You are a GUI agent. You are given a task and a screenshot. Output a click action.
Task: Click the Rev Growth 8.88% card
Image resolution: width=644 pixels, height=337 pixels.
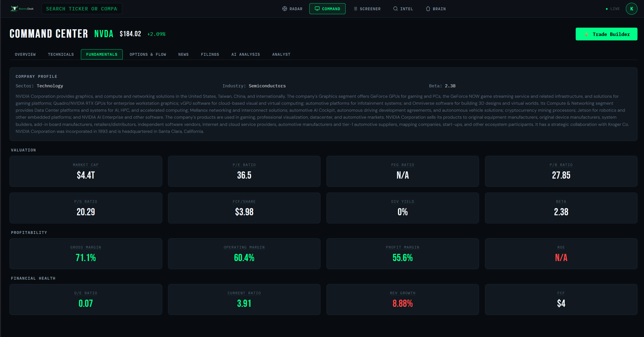pyautogui.click(x=402, y=299)
